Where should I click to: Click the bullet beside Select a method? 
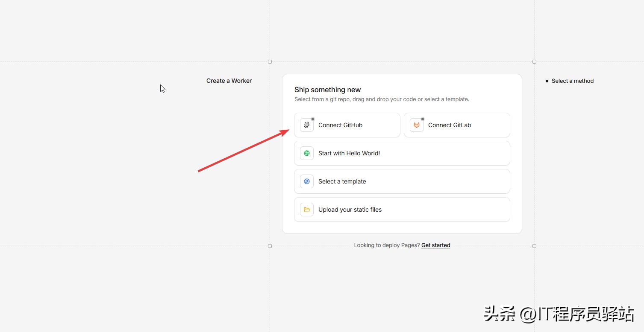[547, 81]
